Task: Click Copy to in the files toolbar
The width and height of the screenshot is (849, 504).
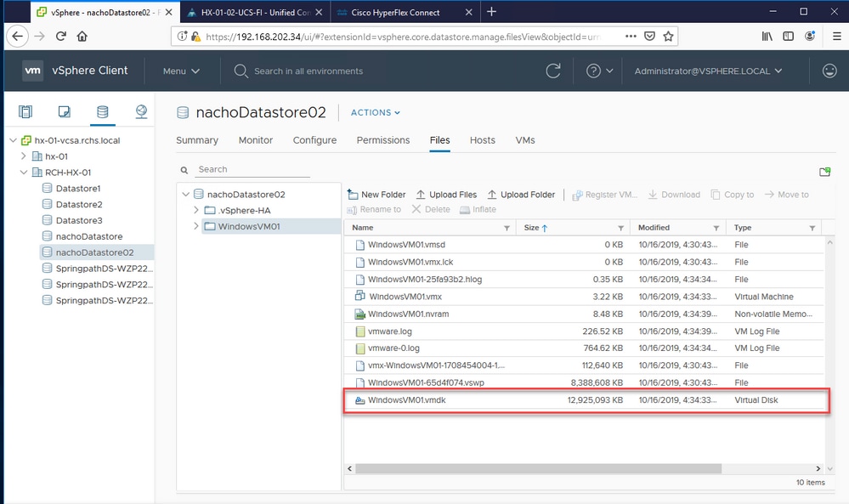Action: point(733,195)
